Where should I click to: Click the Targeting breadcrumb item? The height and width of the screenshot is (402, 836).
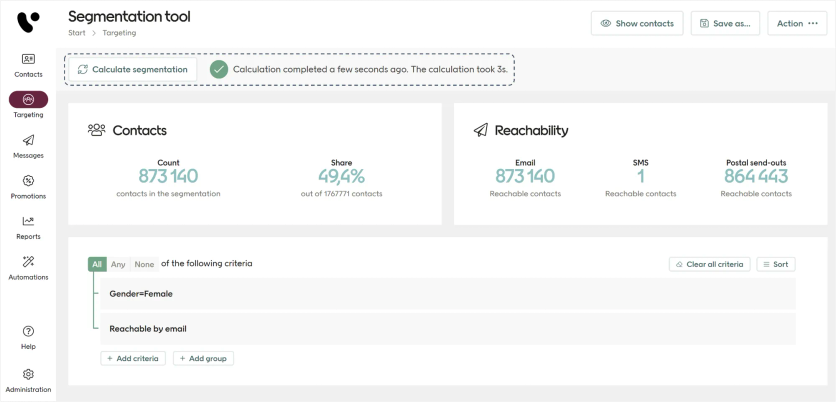pos(119,33)
